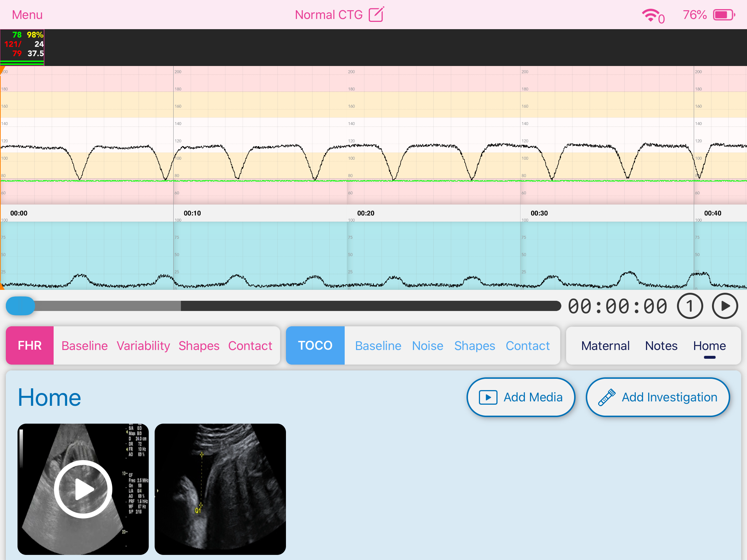Viewport: 747px width, 560px height.
Task: Tap the playback speed 1 circle
Action: pos(689,306)
